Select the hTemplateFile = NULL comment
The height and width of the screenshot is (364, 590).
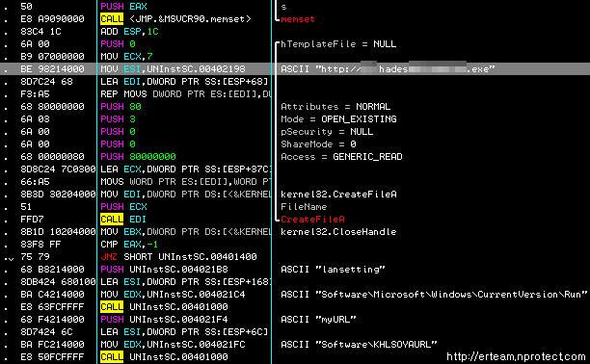pos(338,44)
